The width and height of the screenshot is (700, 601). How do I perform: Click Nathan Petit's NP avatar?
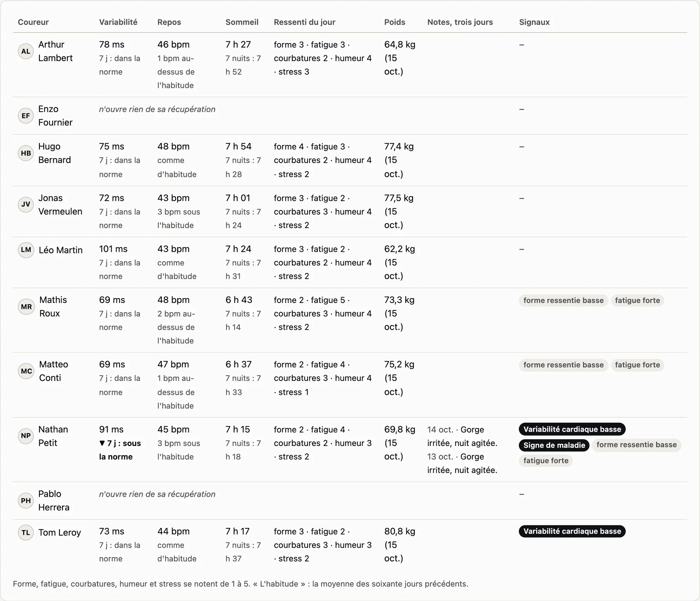point(26,436)
